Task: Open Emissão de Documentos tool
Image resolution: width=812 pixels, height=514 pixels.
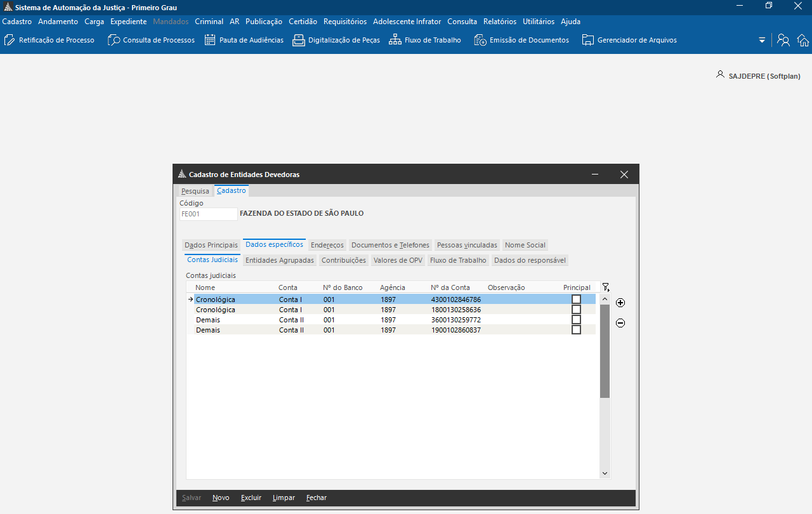Action: pyautogui.click(x=521, y=40)
